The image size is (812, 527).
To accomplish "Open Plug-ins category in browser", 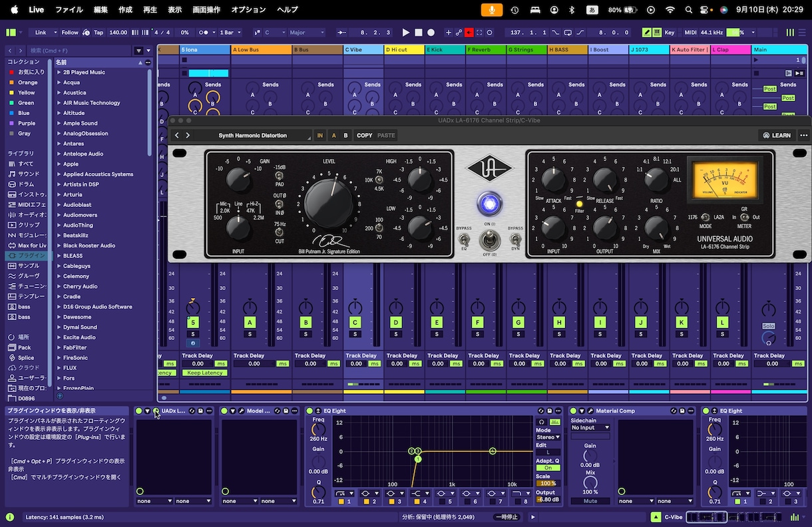I will tap(28, 256).
